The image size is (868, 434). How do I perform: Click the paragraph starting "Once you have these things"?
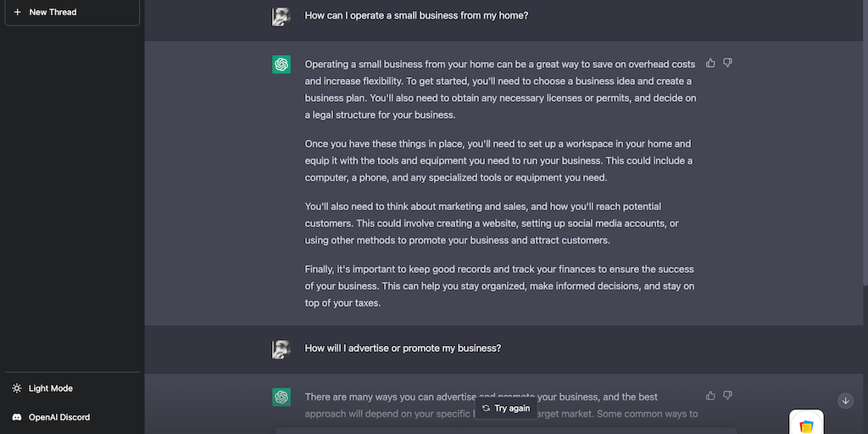tap(498, 161)
